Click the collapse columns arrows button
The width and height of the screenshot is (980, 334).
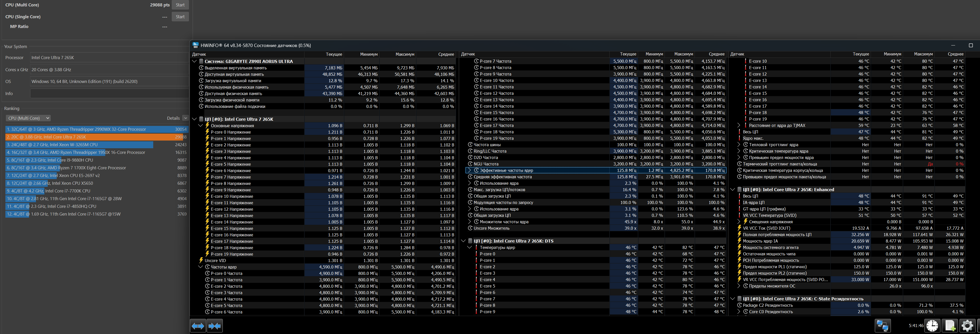coord(215,326)
